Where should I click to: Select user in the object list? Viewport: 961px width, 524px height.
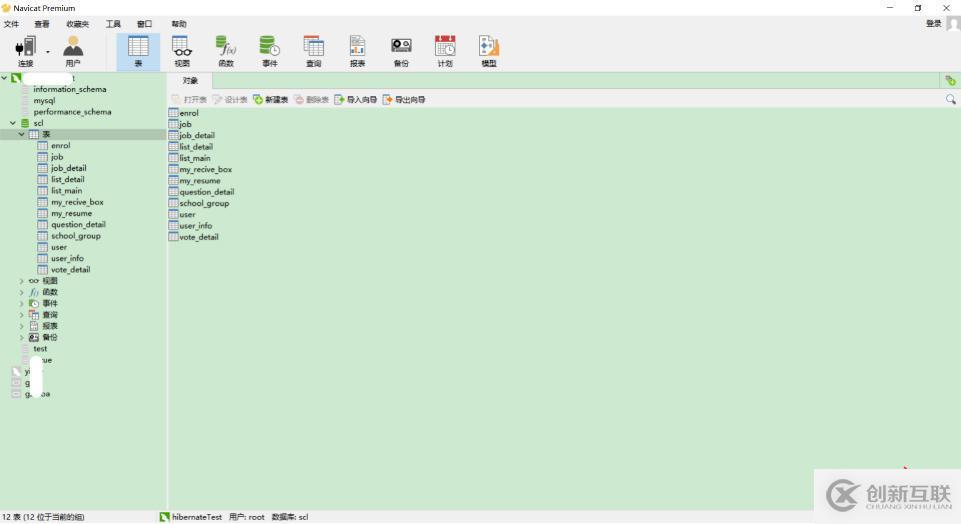pyautogui.click(x=187, y=215)
